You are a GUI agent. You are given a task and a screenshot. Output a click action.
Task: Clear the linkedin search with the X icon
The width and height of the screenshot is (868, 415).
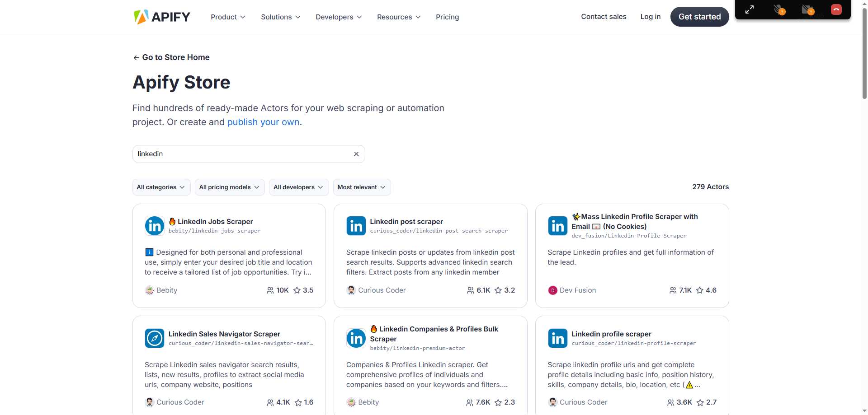tap(356, 154)
